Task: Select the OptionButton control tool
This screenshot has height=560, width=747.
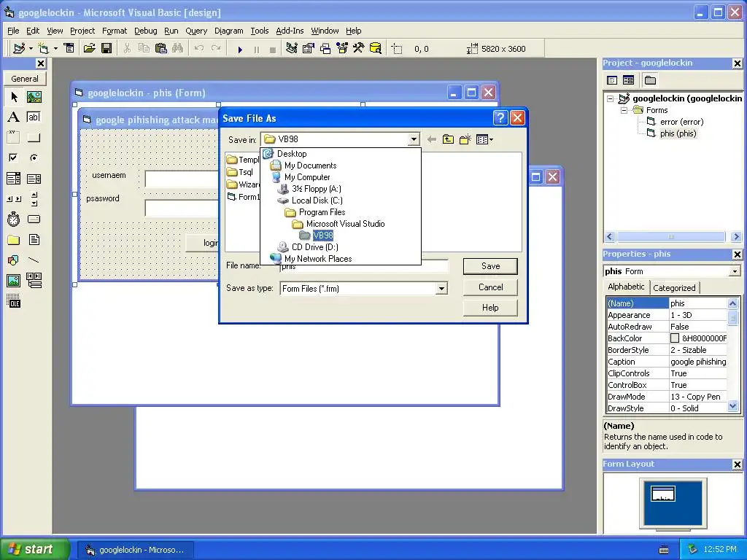Action: [34, 157]
